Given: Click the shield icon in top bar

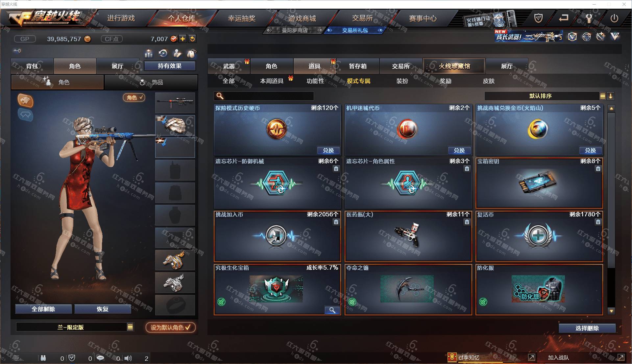Looking at the screenshot, I should (x=538, y=18).
